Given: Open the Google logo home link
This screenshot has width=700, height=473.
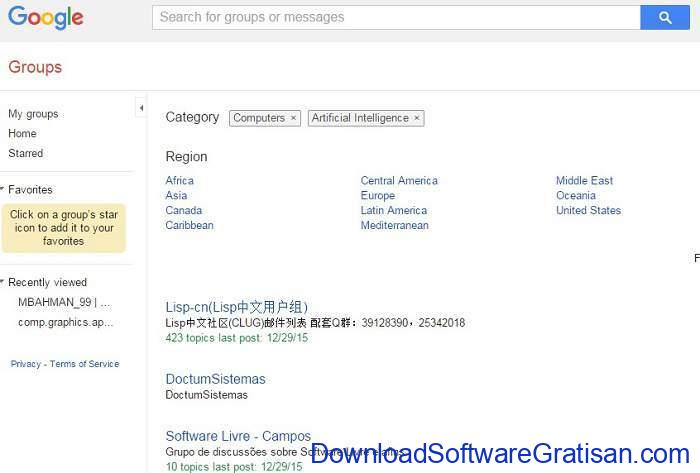Looking at the screenshot, I should point(46,17).
